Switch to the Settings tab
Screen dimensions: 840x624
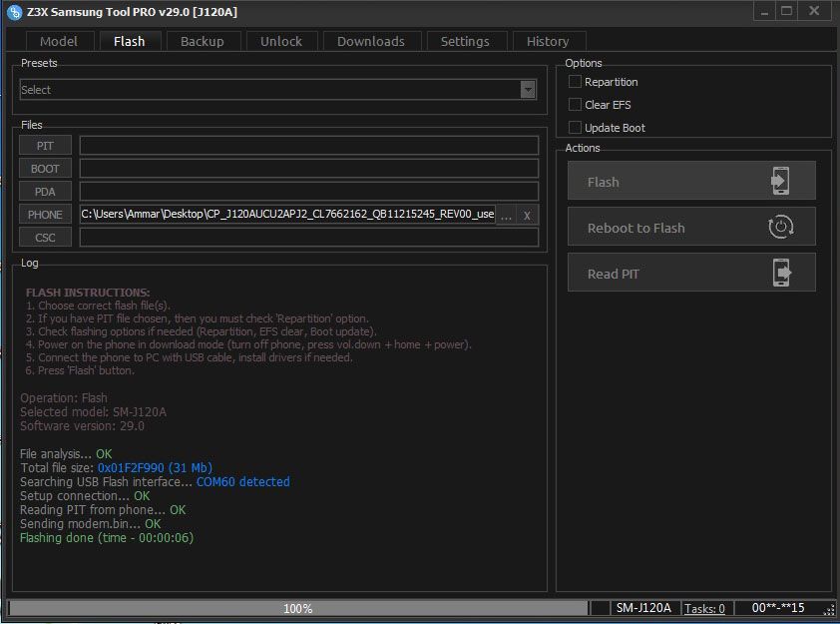[465, 41]
